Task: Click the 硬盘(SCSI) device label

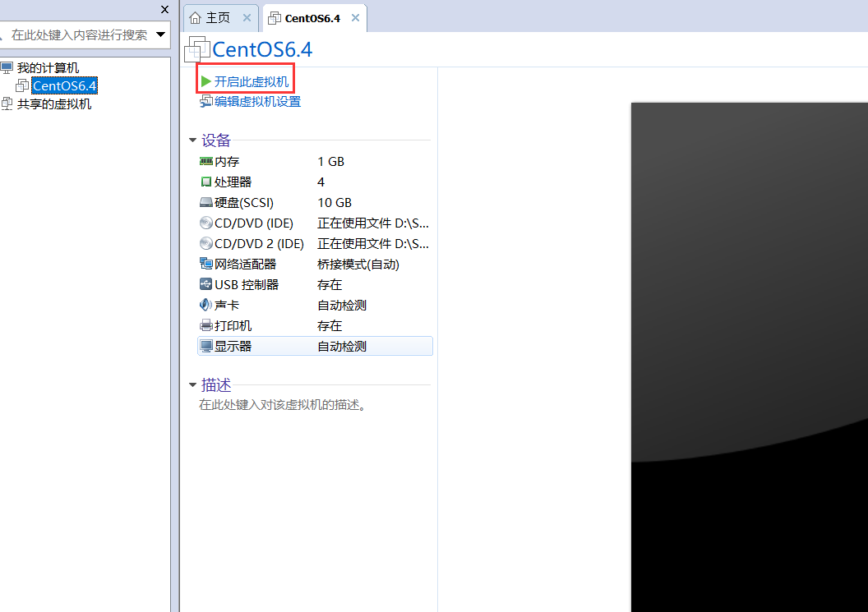Action: coord(243,202)
